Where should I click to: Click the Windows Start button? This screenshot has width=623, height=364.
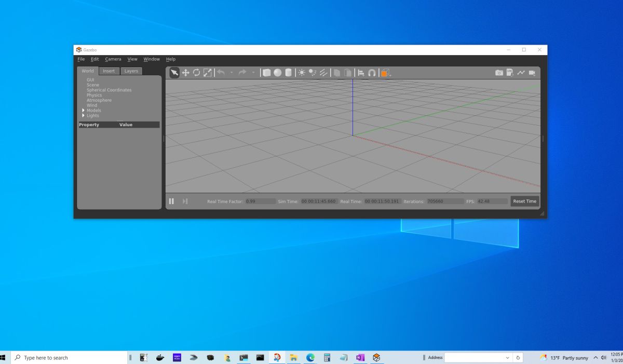(x=3, y=358)
